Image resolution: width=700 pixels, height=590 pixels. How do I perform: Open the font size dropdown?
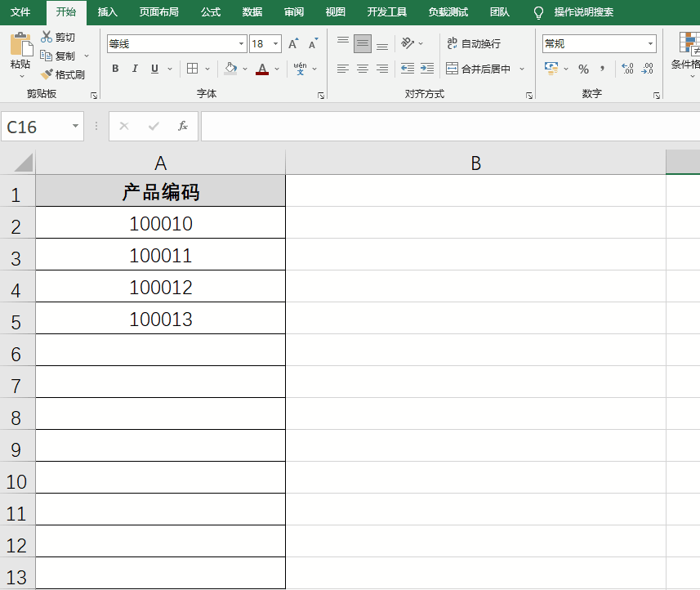click(x=276, y=44)
